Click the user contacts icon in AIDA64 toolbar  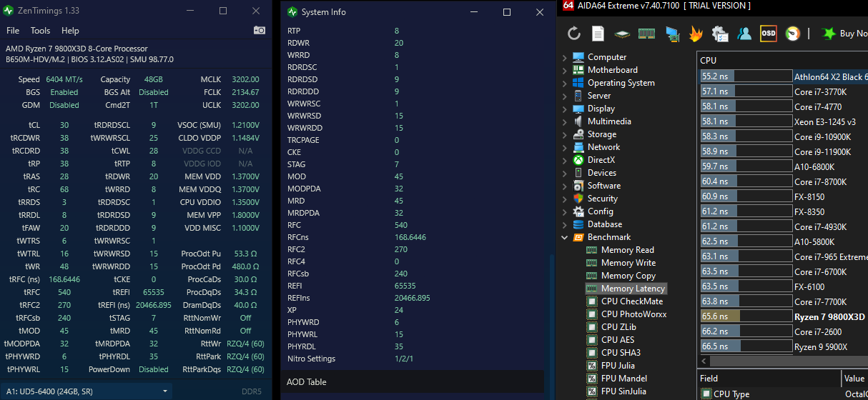[x=744, y=33]
